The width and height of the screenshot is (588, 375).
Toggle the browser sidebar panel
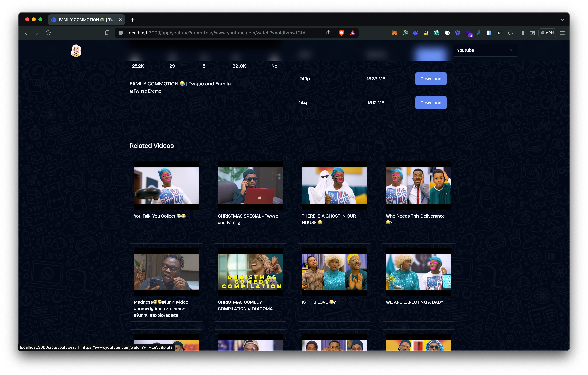coord(521,33)
